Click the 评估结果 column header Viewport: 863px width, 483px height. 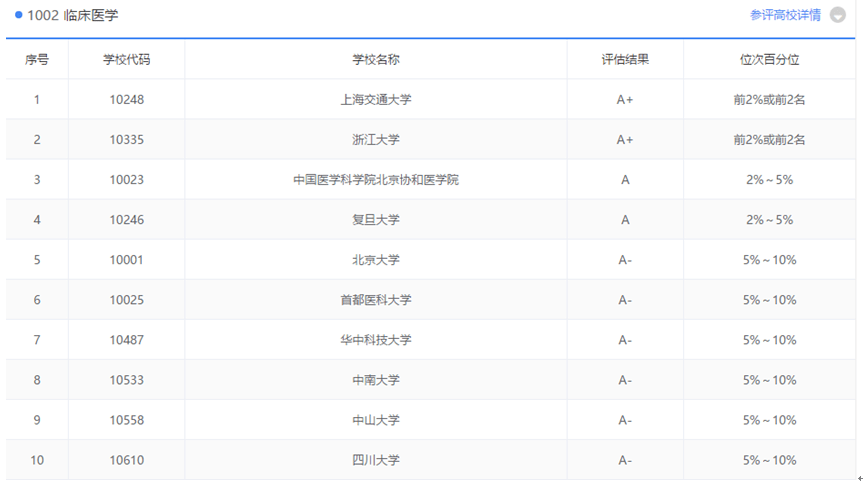pyautogui.click(x=625, y=59)
